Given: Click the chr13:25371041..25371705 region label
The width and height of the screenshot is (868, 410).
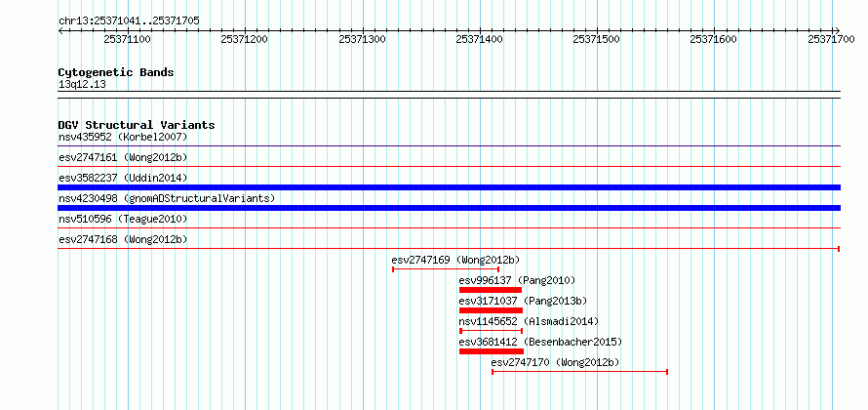Looking at the screenshot, I should (x=129, y=21).
